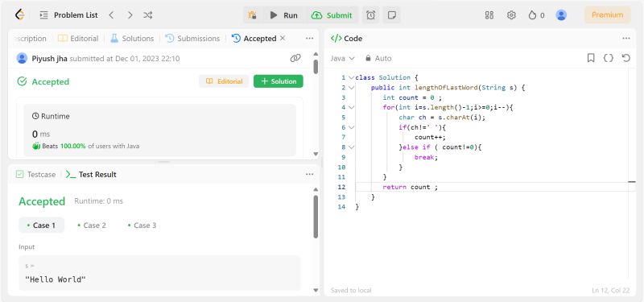This screenshot has height=302, width=644.
Task: Open more options in test result panel
Action: pos(310,174)
